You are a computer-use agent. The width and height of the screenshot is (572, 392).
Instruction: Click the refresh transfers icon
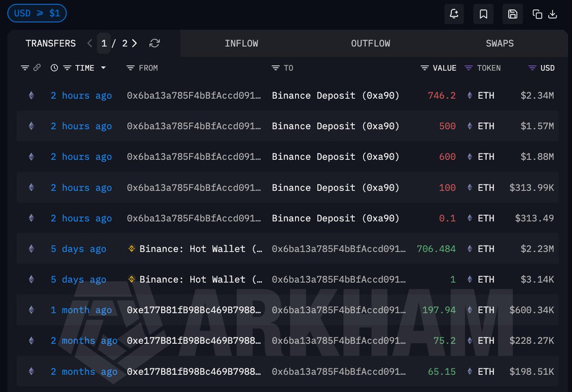[154, 43]
